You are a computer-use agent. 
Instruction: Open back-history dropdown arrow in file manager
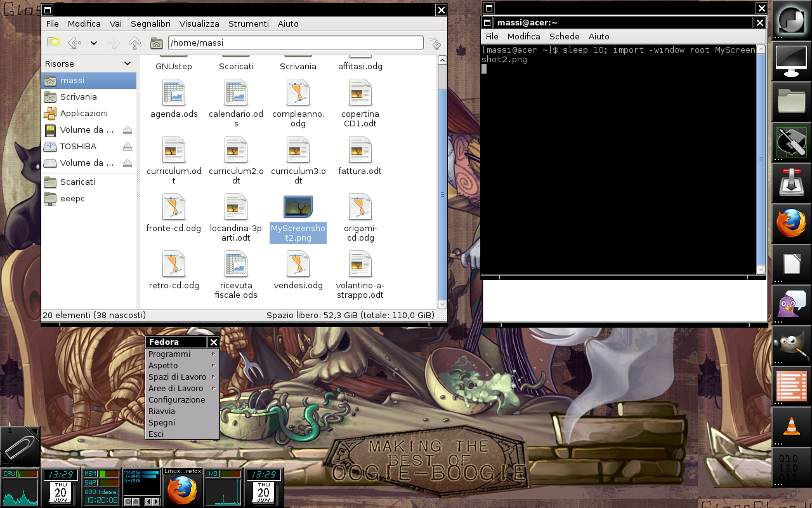(94, 43)
